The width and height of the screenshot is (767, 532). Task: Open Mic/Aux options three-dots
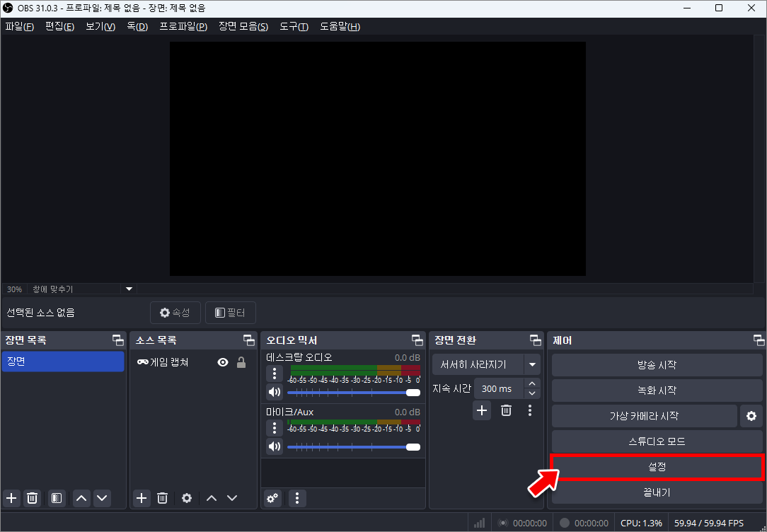(275, 428)
